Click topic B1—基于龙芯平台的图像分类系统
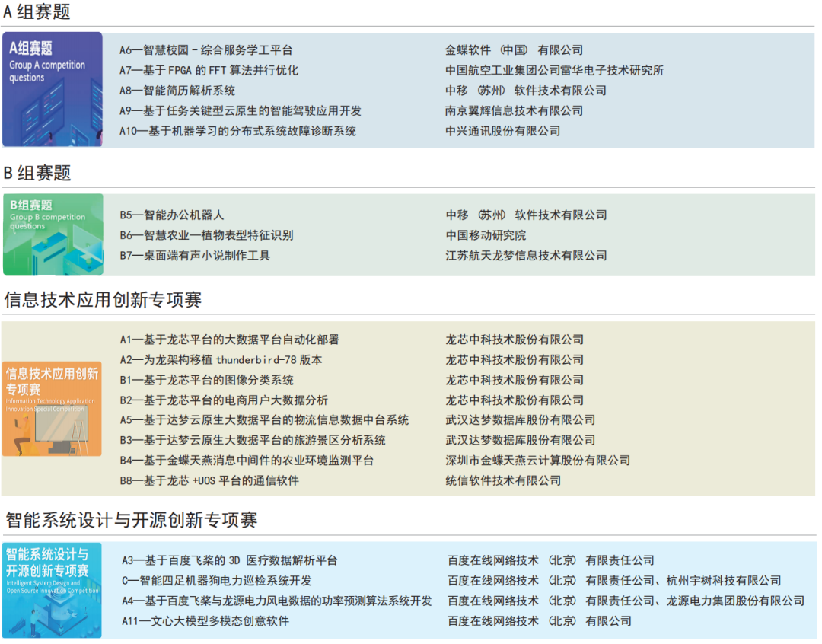 (206, 380)
